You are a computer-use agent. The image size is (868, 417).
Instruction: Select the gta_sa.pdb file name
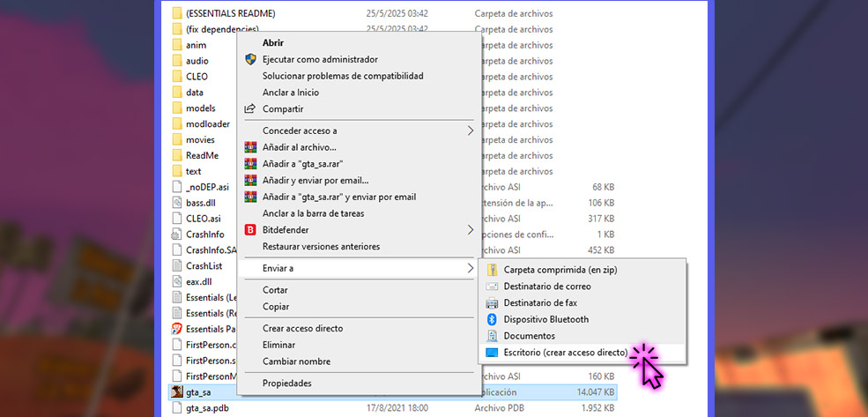coord(207,408)
